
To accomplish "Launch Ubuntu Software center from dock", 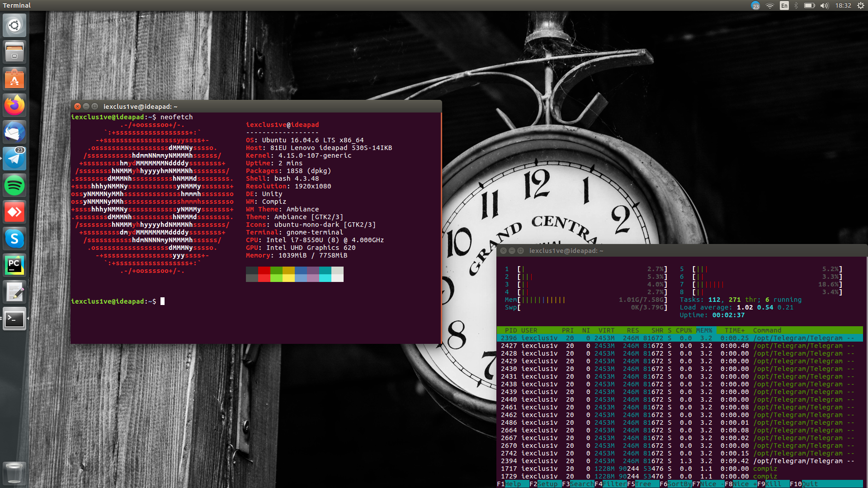I will coord(14,79).
